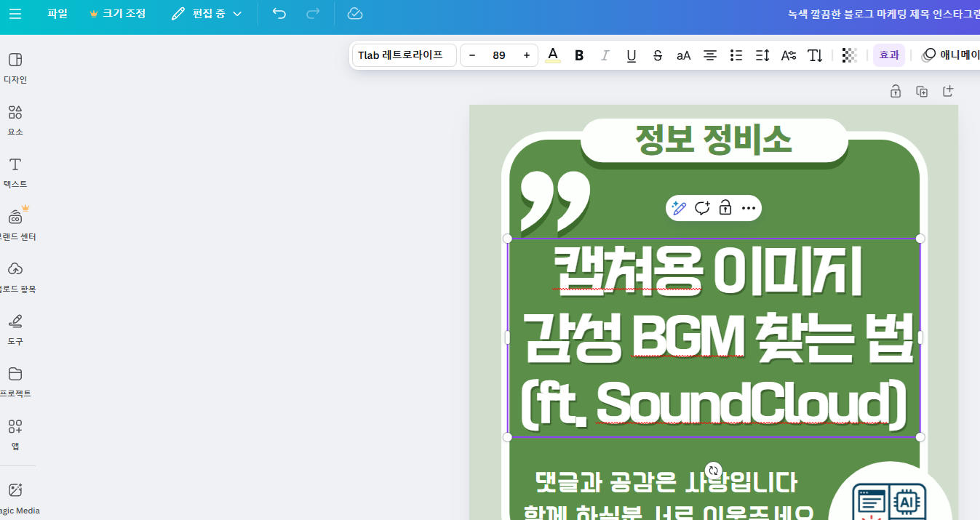Viewport: 980px width, 520px height.
Task: Toggle uppercase aA formatting
Action: point(684,55)
